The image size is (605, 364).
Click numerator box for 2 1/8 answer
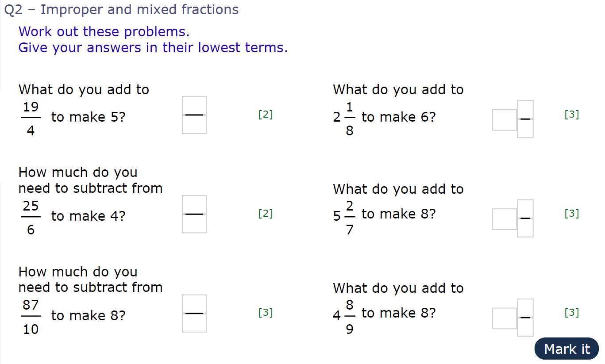[525, 110]
